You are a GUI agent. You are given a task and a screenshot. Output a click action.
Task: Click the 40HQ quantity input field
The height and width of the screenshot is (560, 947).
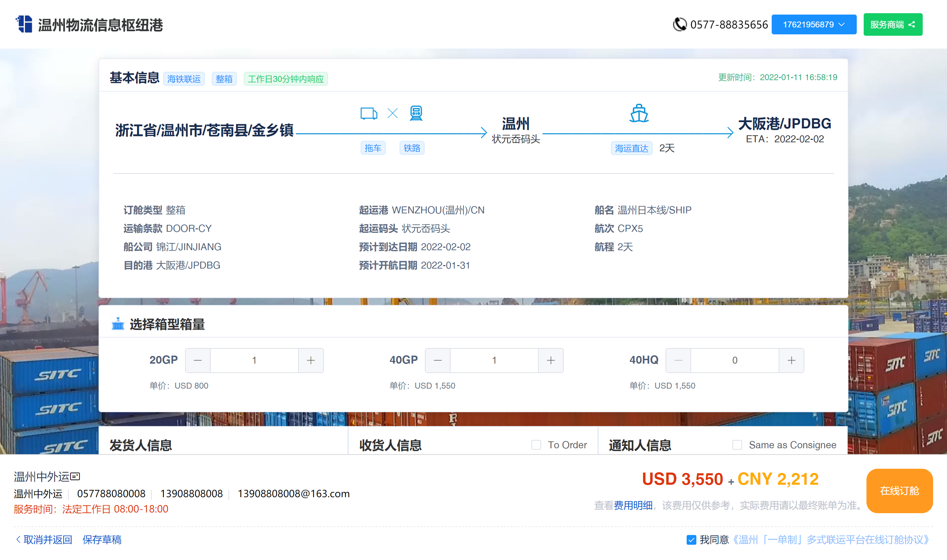coord(735,360)
